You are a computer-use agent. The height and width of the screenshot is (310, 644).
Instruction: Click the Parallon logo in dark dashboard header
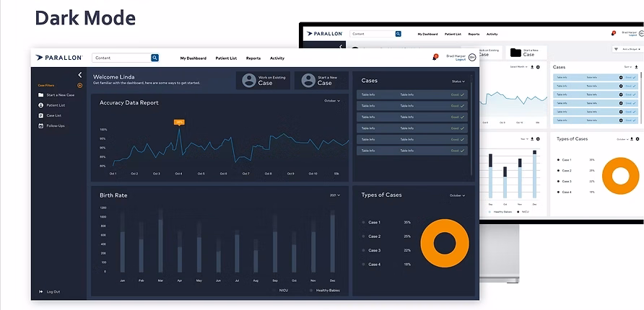(58, 58)
